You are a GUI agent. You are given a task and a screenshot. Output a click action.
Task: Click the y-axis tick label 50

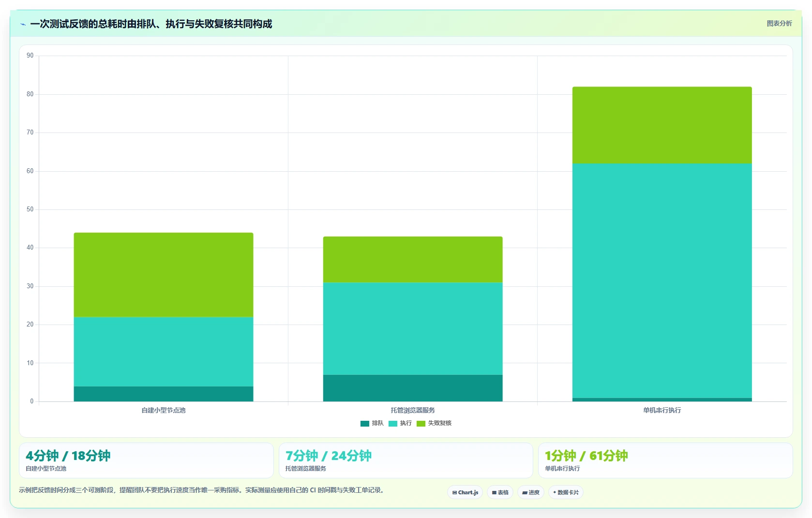click(x=30, y=209)
